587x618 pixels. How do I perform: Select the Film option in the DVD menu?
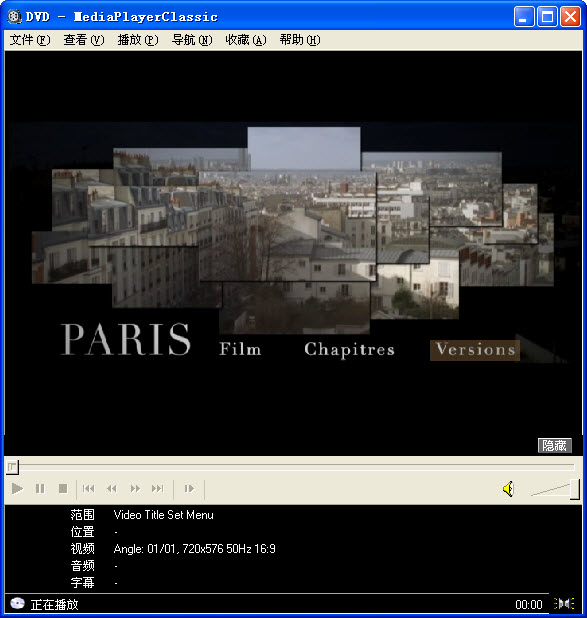tap(240, 349)
